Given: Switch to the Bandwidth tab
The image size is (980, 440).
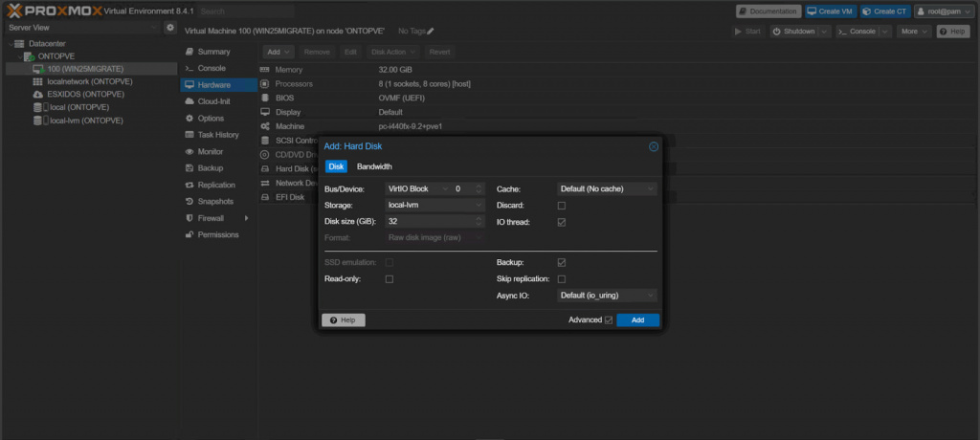Looking at the screenshot, I should pyautogui.click(x=374, y=166).
